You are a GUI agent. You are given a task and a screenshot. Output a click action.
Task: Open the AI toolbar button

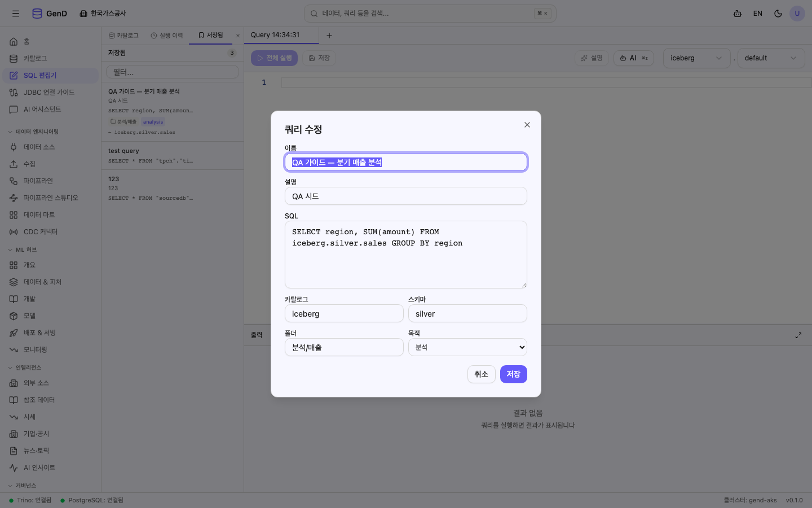coord(634,58)
